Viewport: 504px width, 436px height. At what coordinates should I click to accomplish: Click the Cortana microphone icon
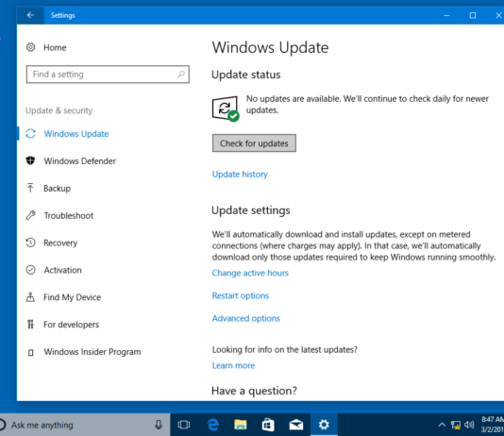click(159, 425)
